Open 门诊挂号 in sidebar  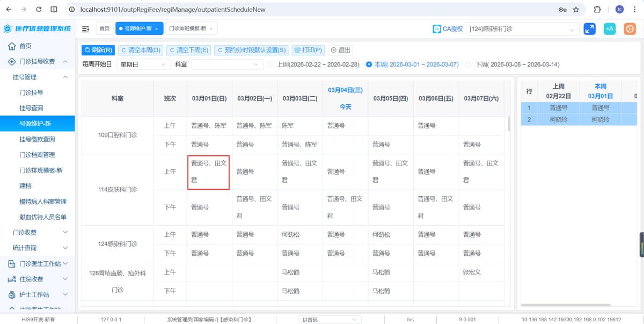click(x=31, y=93)
